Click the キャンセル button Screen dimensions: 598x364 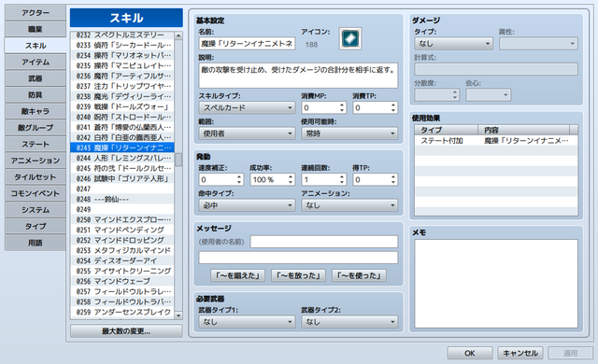(520, 353)
